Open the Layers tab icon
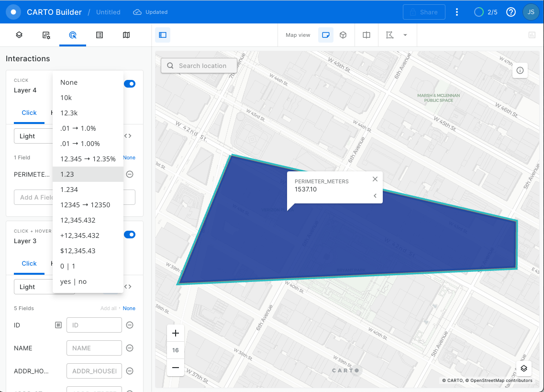This screenshot has width=544, height=392. coord(19,35)
